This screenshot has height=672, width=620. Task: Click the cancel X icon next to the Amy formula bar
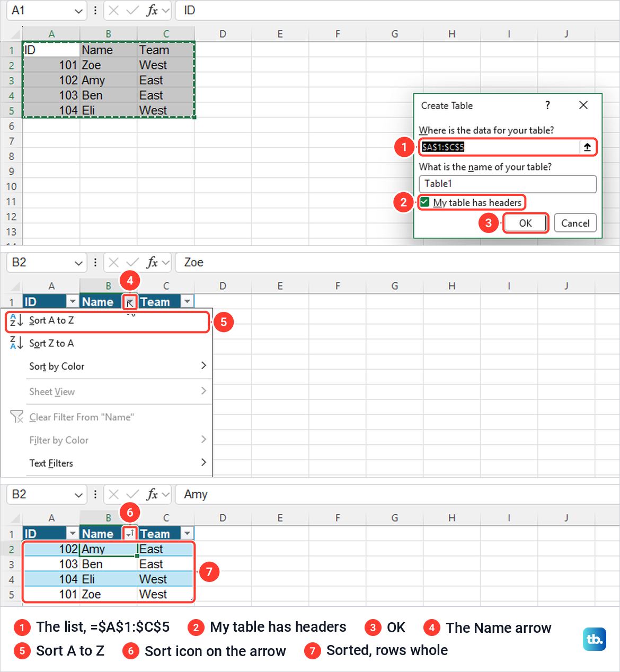point(113,494)
